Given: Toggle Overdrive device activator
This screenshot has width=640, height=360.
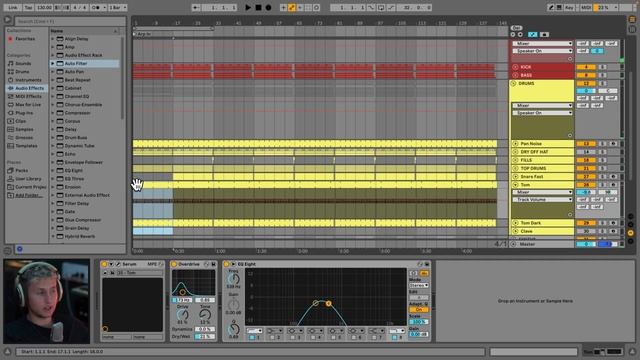Looking at the screenshot, I should tap(174, 264).
